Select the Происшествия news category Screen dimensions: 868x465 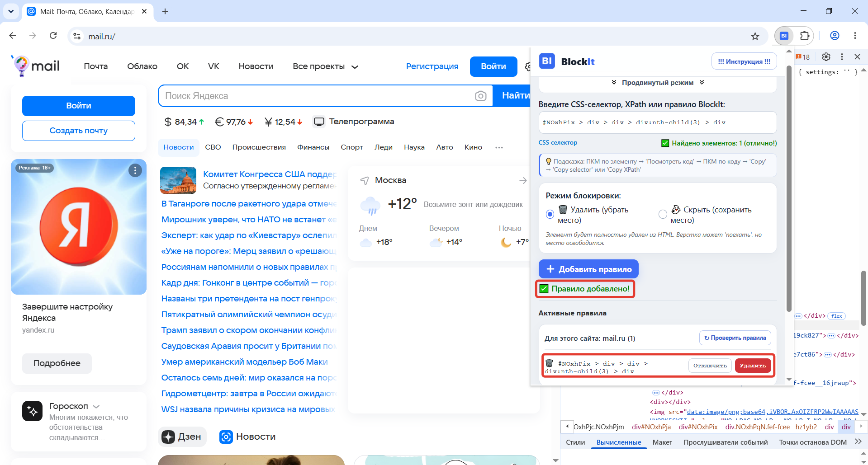(259, 147)
